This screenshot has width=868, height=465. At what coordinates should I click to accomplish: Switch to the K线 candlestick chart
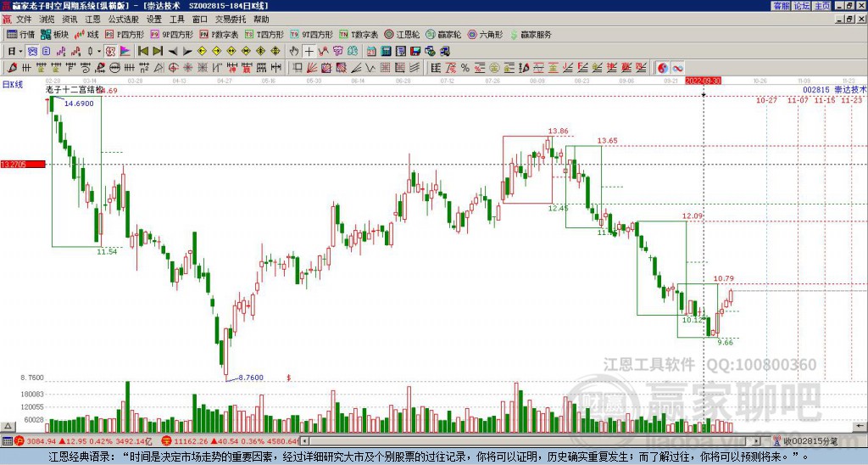pyautogui.click(x=86, y=34)
